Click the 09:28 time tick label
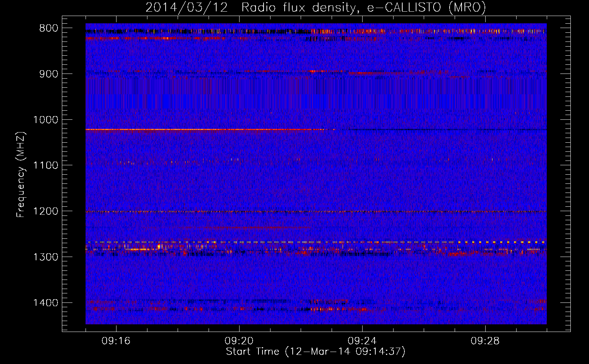Viewport: 589px width, 364px height. point(485,341)
